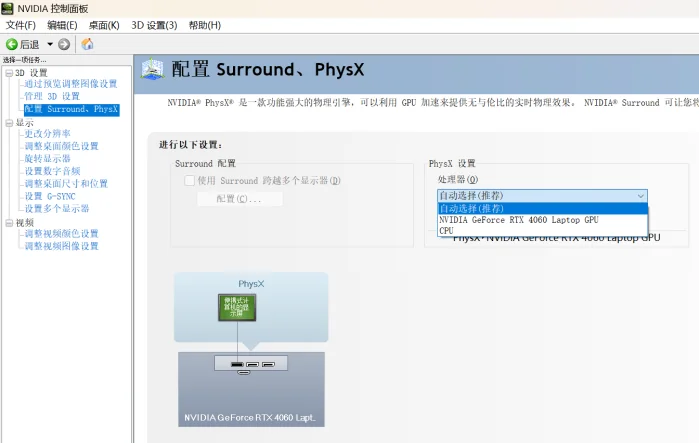
Task: Open 调整桌面尺寸和位置 page
Action: pos(66,184)
